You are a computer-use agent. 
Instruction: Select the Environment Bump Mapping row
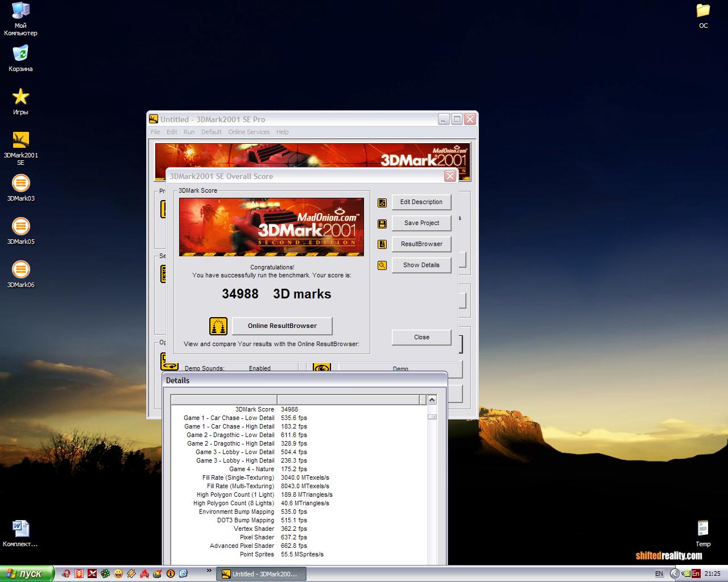pyautogui.click(x=299, y=512)
